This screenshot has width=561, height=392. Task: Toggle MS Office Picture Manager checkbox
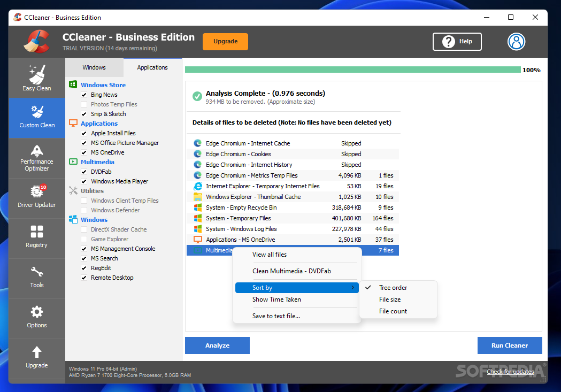[x=84, y=143]
